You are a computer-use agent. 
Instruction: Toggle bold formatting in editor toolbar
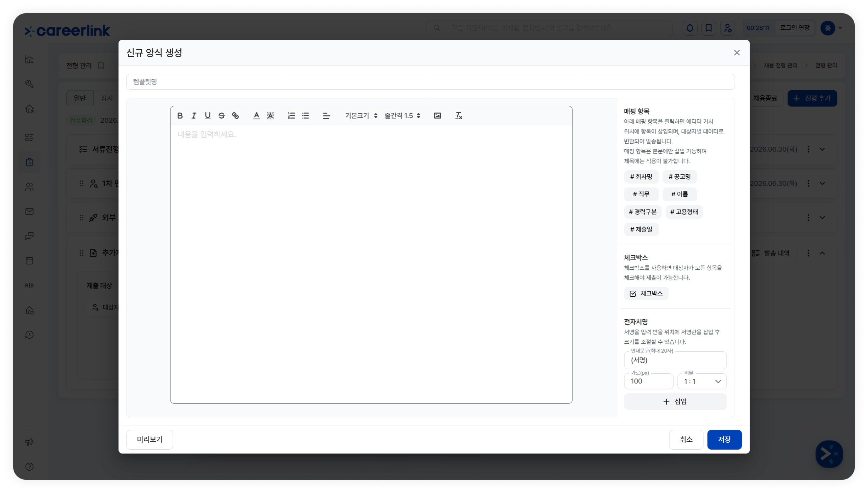pos(180,116)
